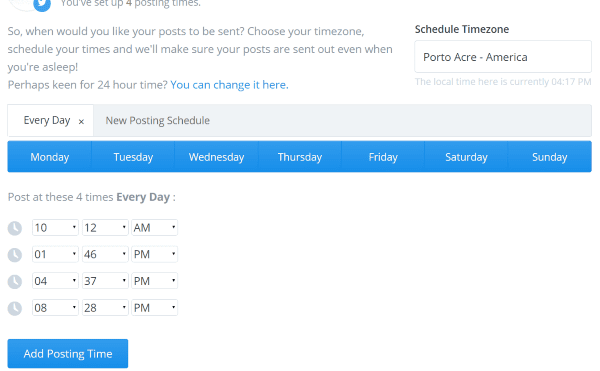Screen dimensions: 600x371
Task: Open hour dropdown showing 10
Action: (x=55, y=228)
